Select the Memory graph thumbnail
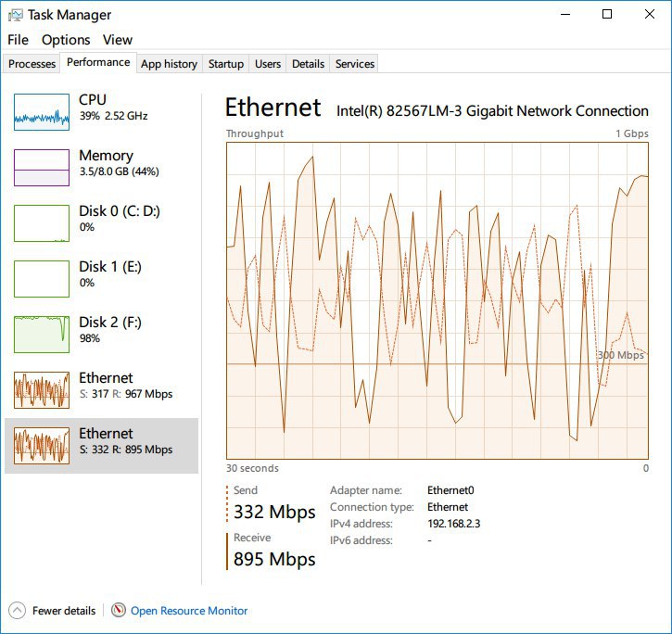Screen dimensions: 672x634 [42, 168]
